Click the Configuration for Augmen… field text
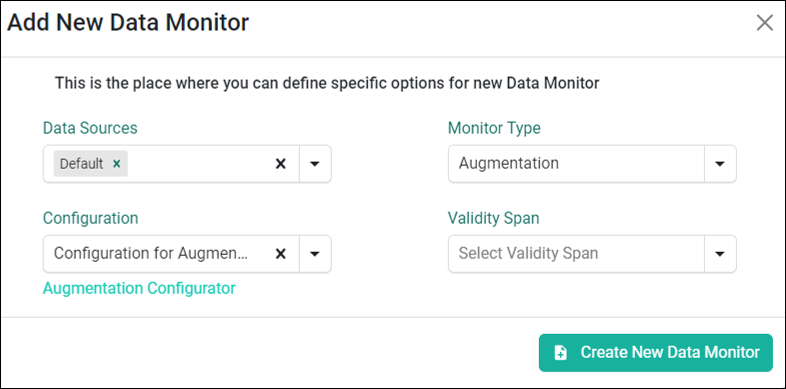This screenshot has height=389, width=786. pos(151,254)
